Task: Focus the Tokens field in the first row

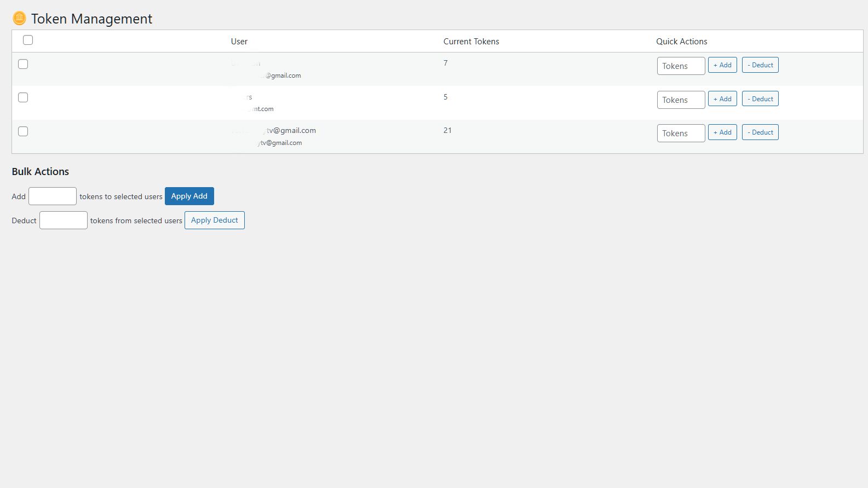Action: [x=681, y=66]
